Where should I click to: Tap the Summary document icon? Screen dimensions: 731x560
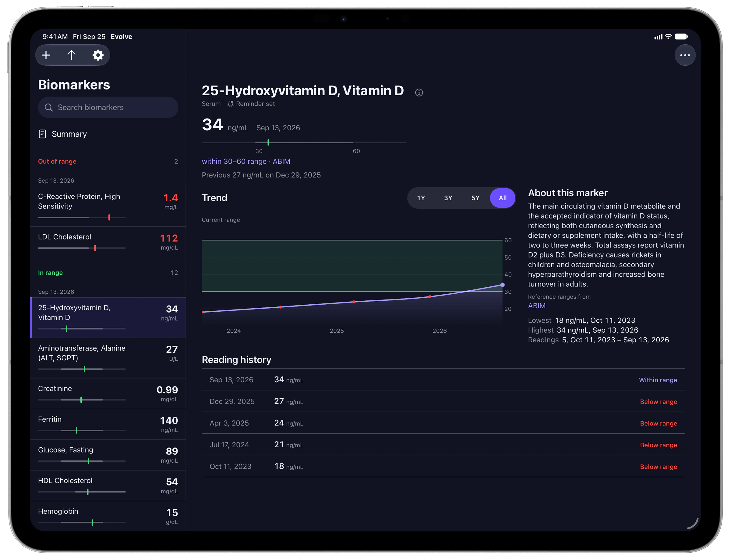42,134
